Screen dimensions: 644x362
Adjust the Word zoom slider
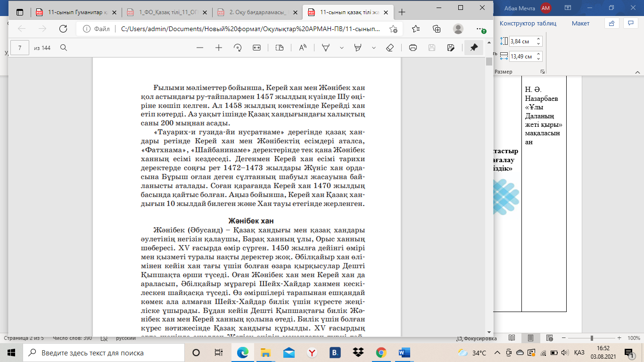(x=591, y=338)
